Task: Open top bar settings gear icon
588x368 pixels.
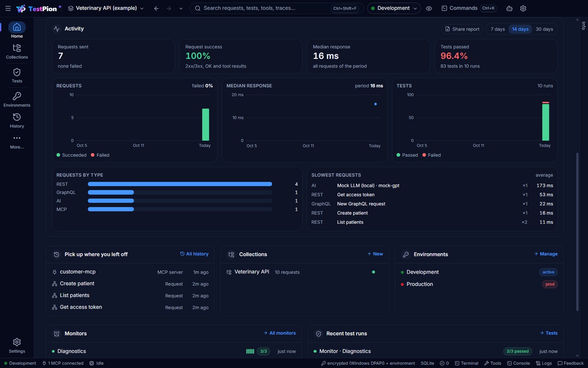Action: 523,8
